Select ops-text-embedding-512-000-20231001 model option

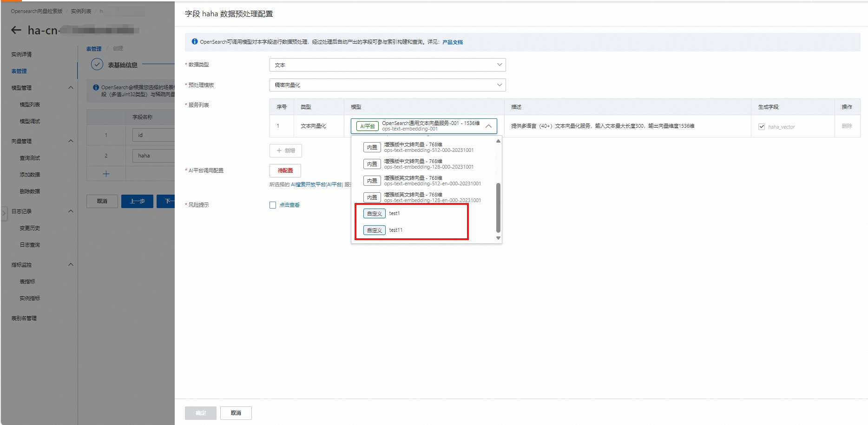tap(423, 147)
